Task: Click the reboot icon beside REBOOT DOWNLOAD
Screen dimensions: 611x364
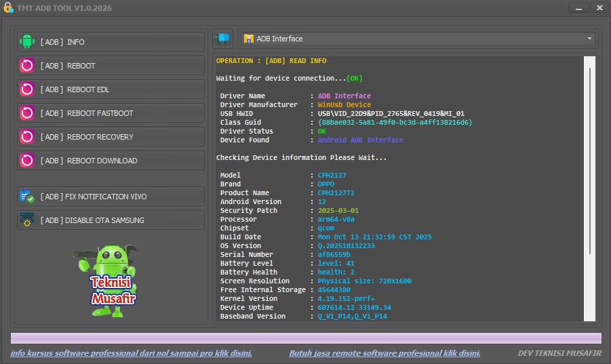Action: coord(27,161)
